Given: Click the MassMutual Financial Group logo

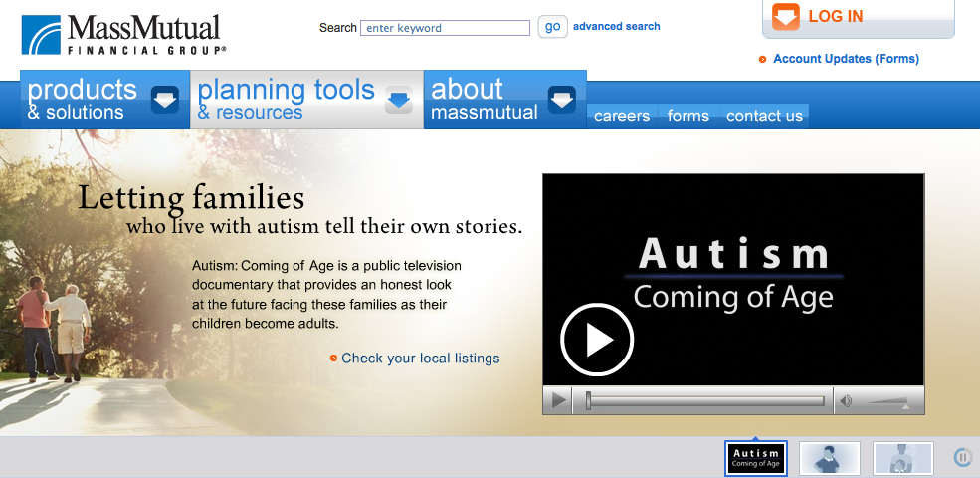Looking at the screenshot, I should point(123,35).
